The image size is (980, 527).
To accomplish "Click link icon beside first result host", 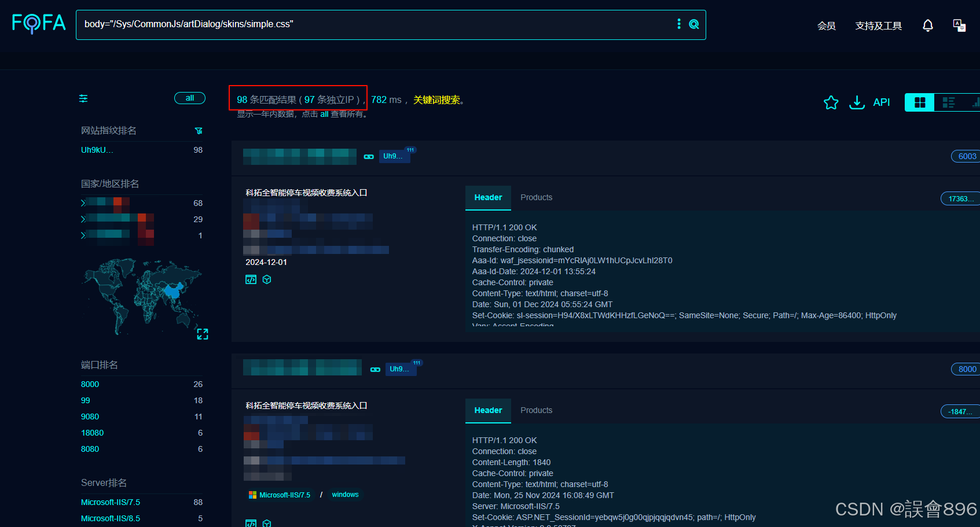I will point(369,157).
